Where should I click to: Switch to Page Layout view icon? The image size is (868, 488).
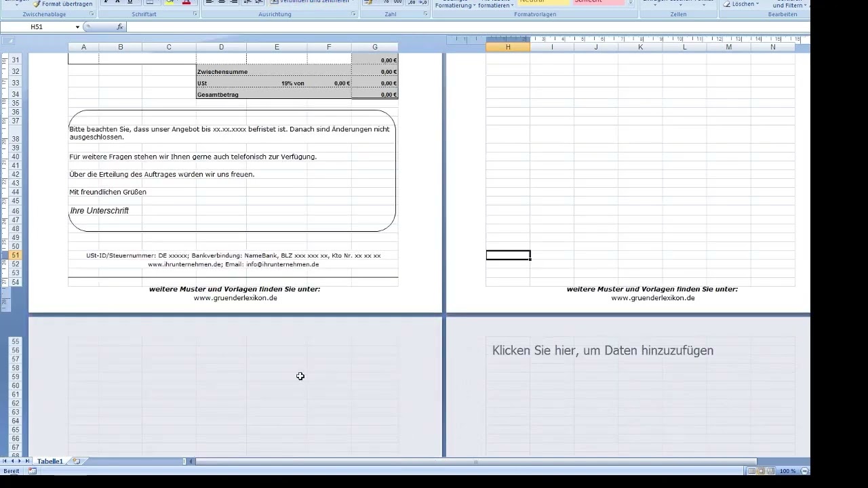tap(761, 471)
